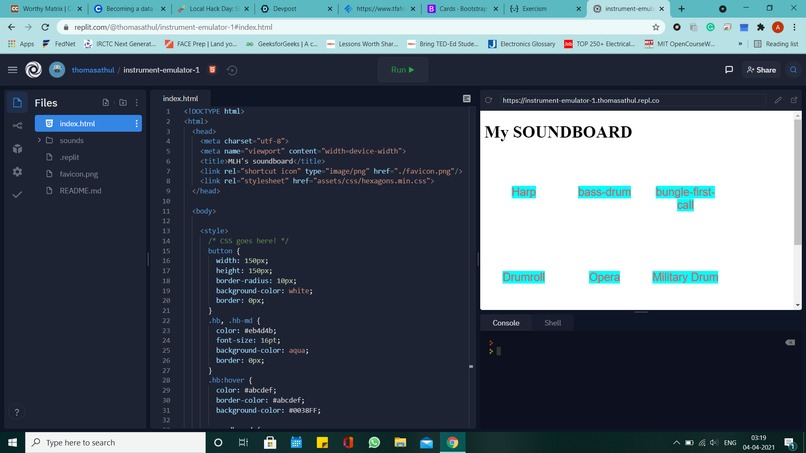
Task: Switch to Devpost browser tab
Action: coord(298,9)
